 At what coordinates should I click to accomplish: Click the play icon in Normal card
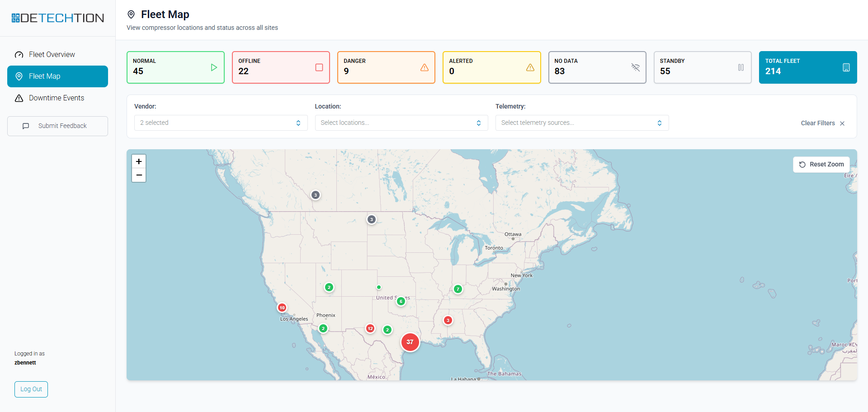214,67
